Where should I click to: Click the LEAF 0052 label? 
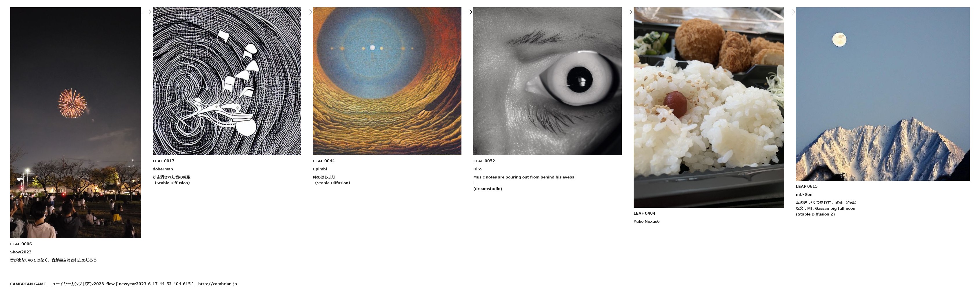[484, 161]
